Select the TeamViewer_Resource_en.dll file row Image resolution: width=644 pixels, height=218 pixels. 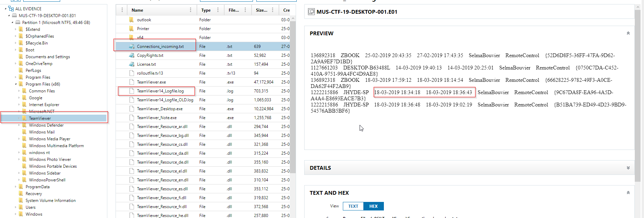203,180
